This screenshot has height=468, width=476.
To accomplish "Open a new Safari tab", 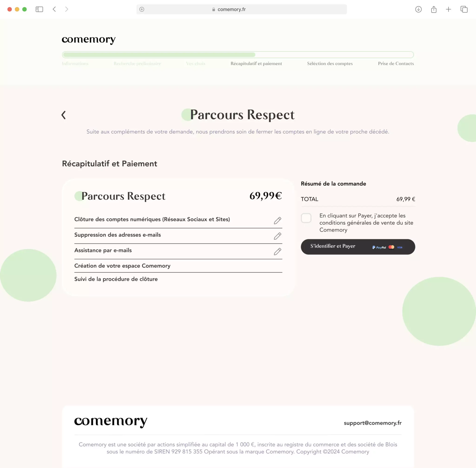I will (449, 9).
